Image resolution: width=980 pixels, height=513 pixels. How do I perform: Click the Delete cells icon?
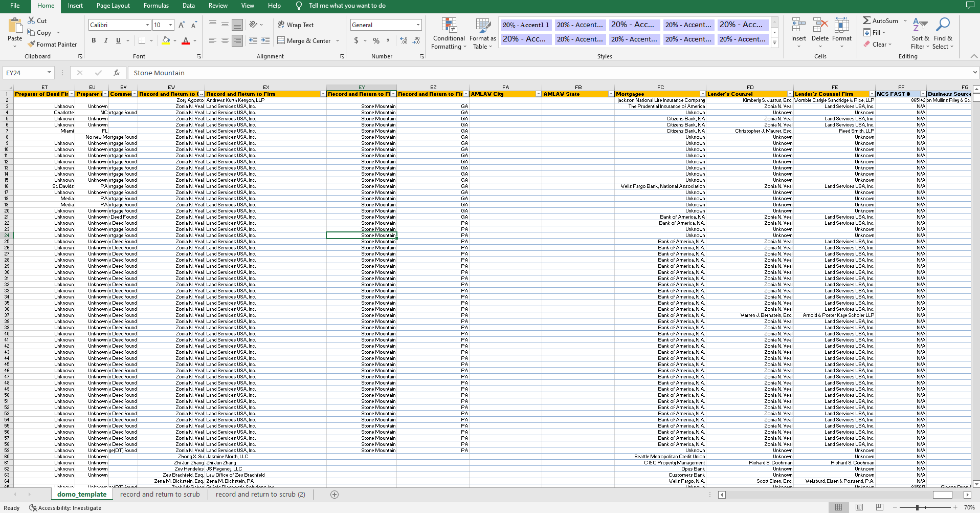click(820, 25)
